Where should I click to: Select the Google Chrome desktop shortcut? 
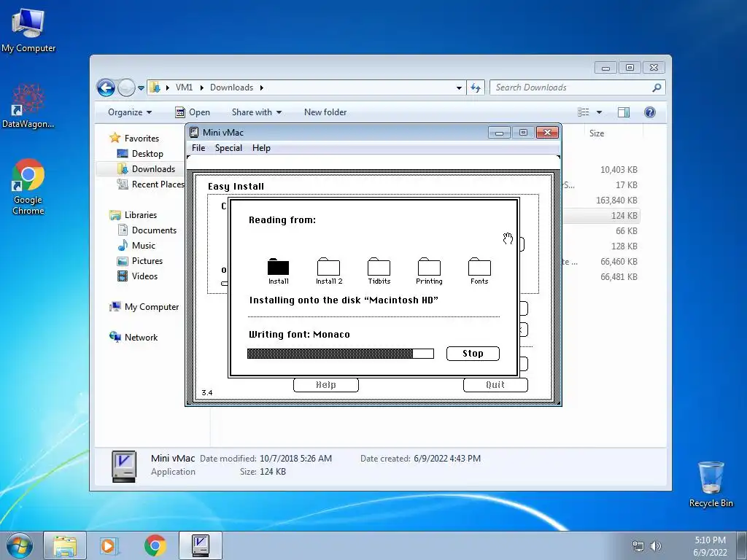pyautogui.click(x=28, y=187)
